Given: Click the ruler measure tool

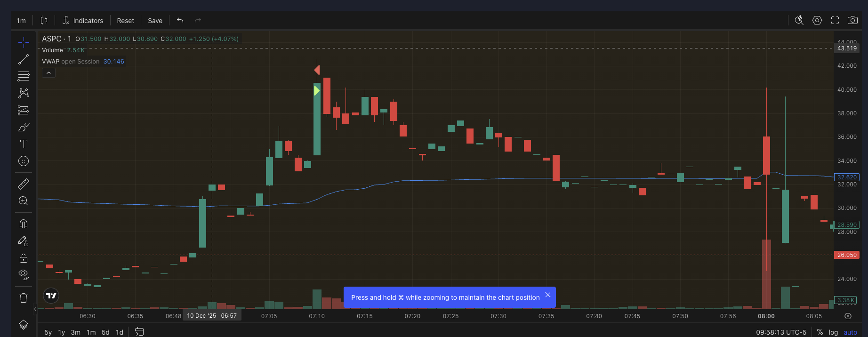Looking at the screenshot, I should [x=24, y=184].
